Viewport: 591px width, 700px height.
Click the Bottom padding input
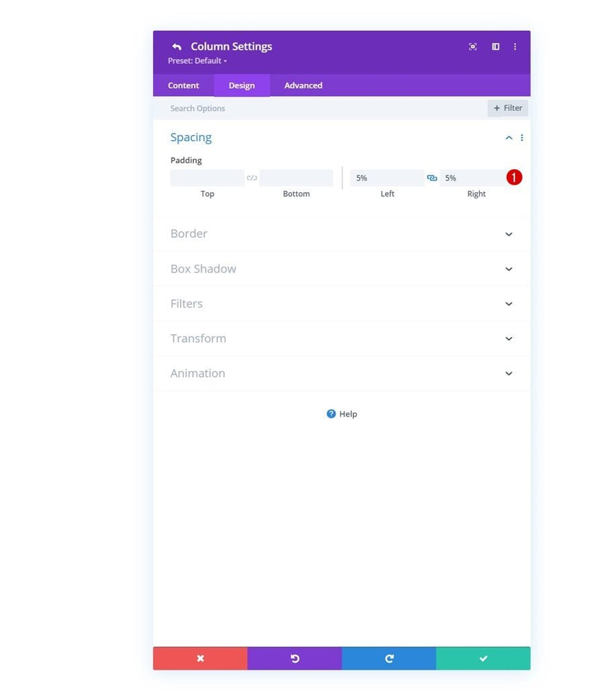tap(296, 177)
